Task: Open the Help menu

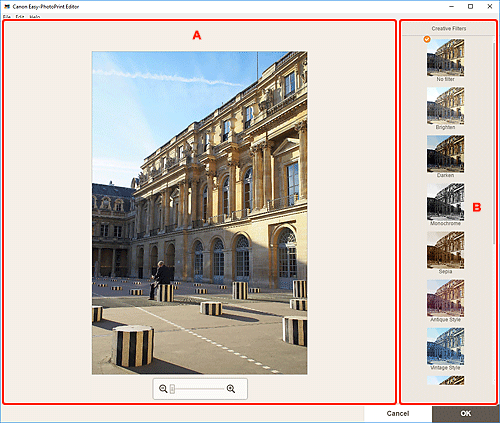Action: [35, 17]
